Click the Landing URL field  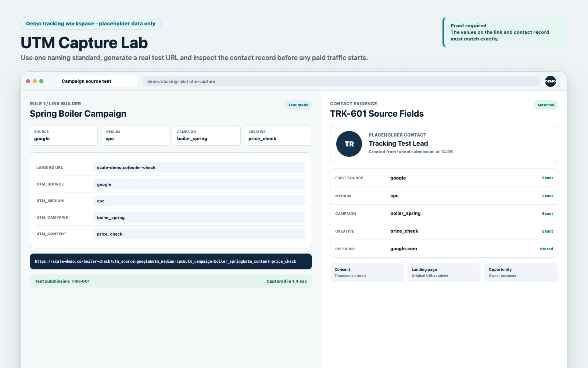click(x=199, y=167)
